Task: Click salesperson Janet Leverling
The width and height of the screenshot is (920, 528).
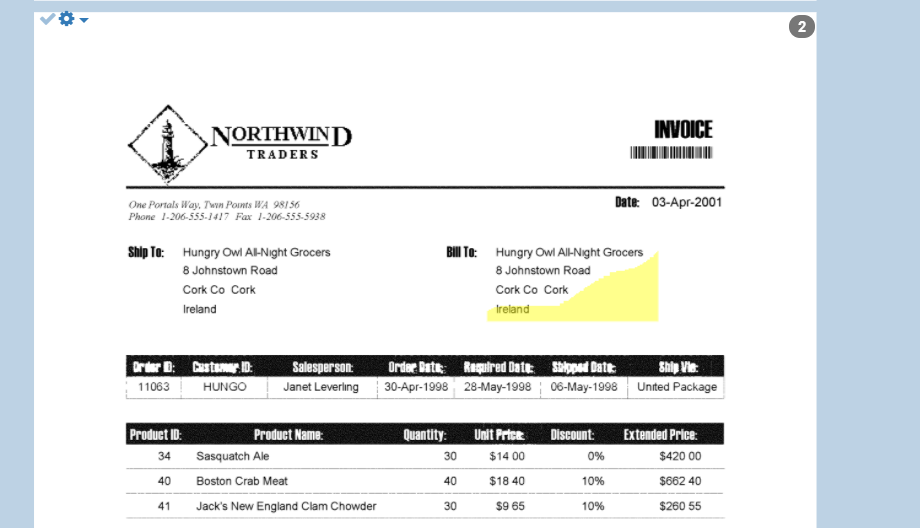Action: click(x=321, y=387)
